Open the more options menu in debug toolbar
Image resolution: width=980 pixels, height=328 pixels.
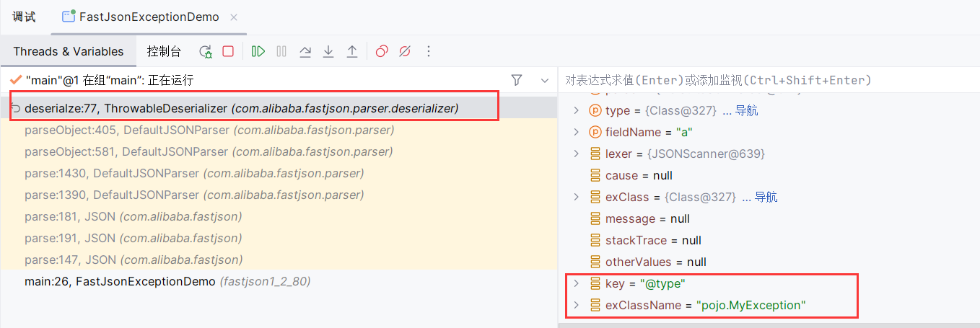point(429,51)
